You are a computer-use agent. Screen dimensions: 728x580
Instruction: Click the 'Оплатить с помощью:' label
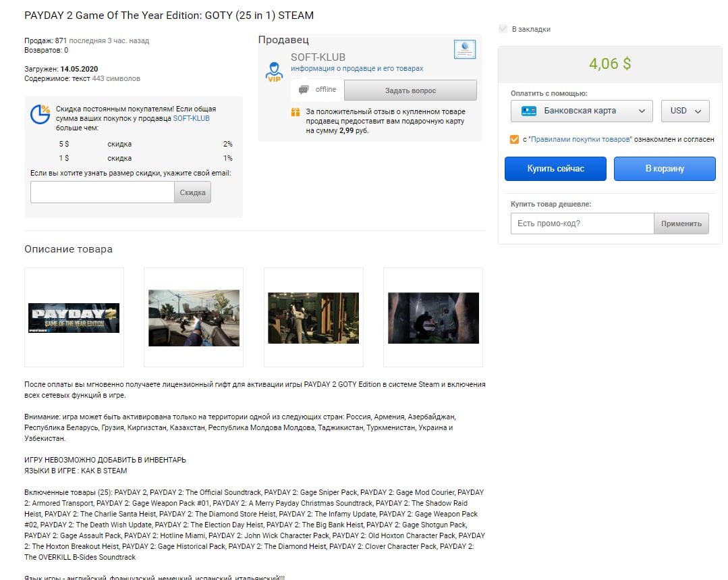549,93
